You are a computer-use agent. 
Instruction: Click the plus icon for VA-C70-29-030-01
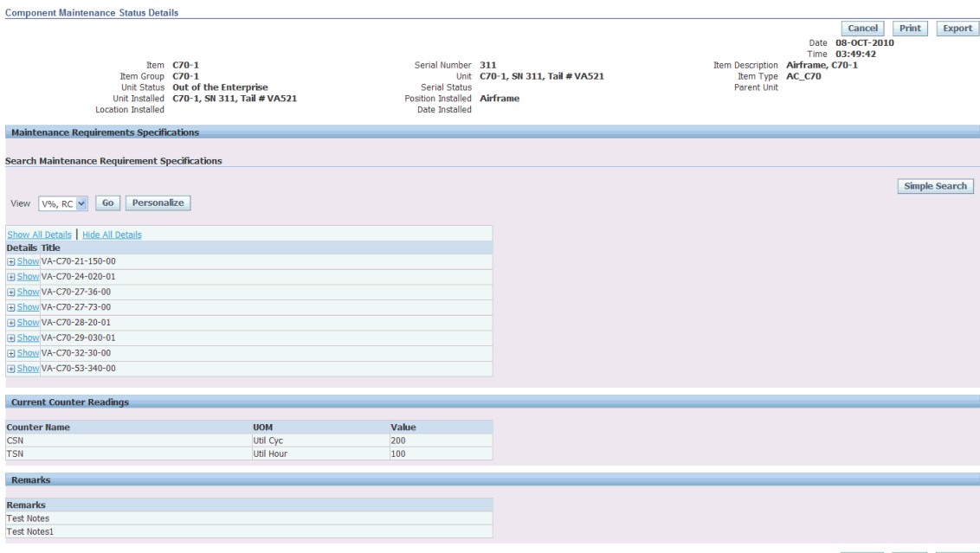11,338
